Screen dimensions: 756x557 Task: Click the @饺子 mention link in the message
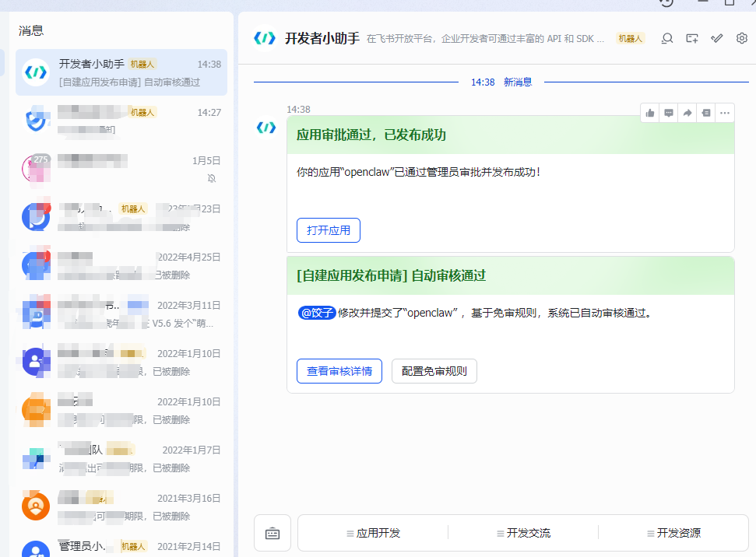click(x=317, y=312)
